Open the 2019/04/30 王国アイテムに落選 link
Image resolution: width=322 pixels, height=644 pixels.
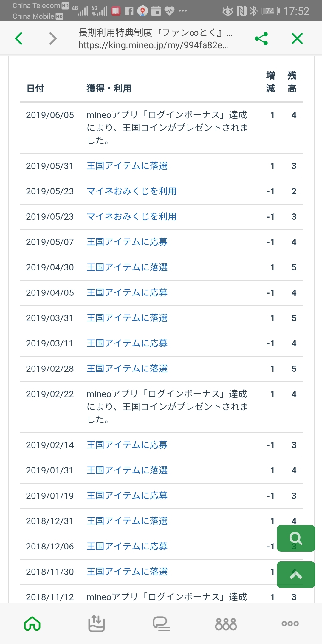pyautogui.click(x=127, y=267)
